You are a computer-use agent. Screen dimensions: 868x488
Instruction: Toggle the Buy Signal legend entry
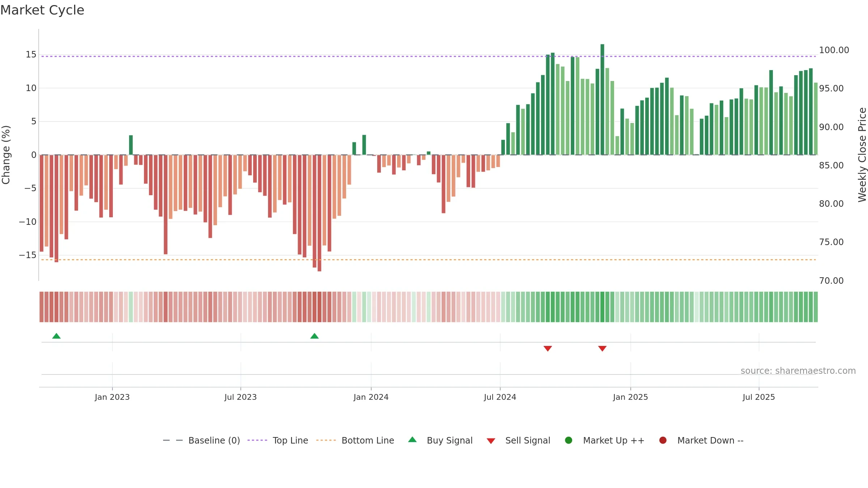pos(440,440)
